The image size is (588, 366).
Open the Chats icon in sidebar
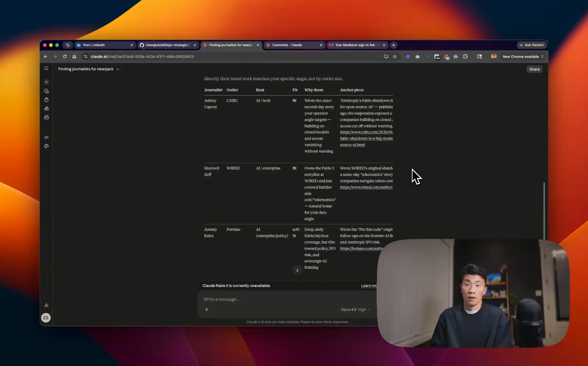46,91
